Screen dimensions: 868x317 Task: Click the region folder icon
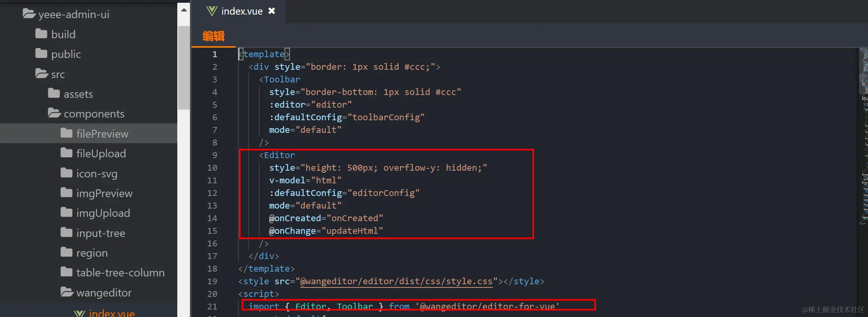[67, 252]
